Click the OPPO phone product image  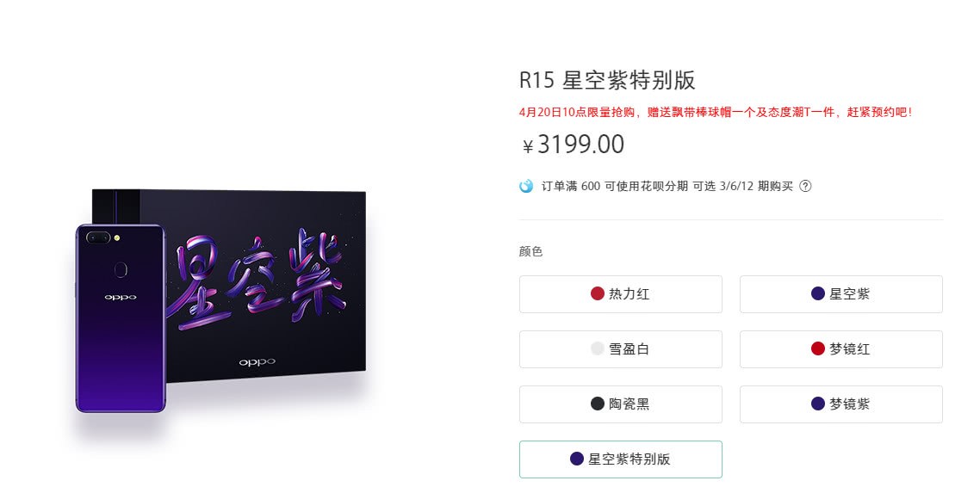[121, 318]
